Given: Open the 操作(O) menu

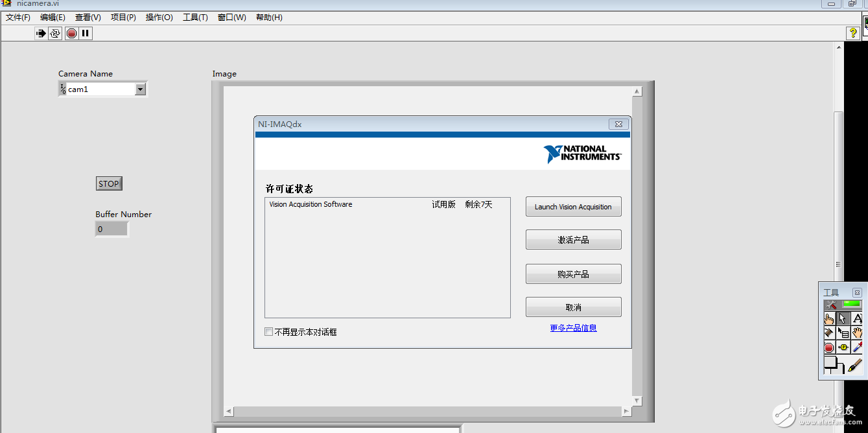Looking at the screenshot, I should coord(159,18).
